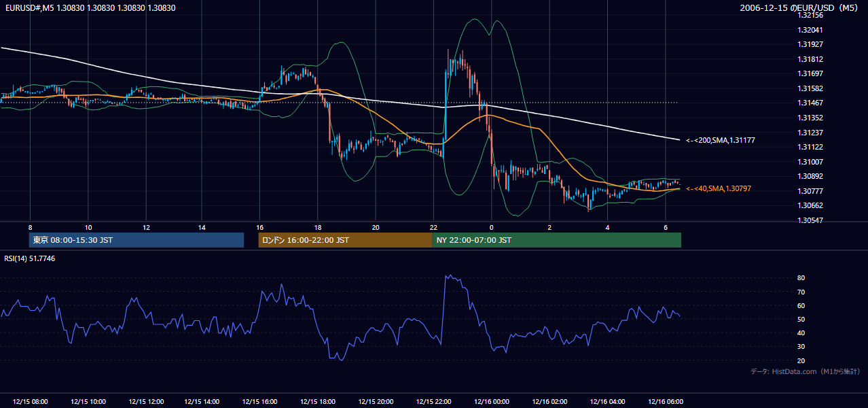Click the ロンドン 16:00-22:00 JST session bar

coord(345,240)
